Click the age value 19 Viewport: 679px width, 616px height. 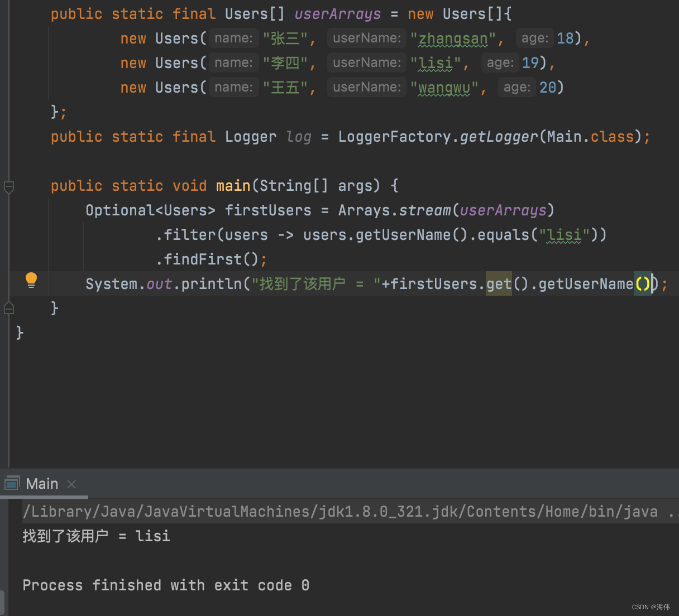530,63
